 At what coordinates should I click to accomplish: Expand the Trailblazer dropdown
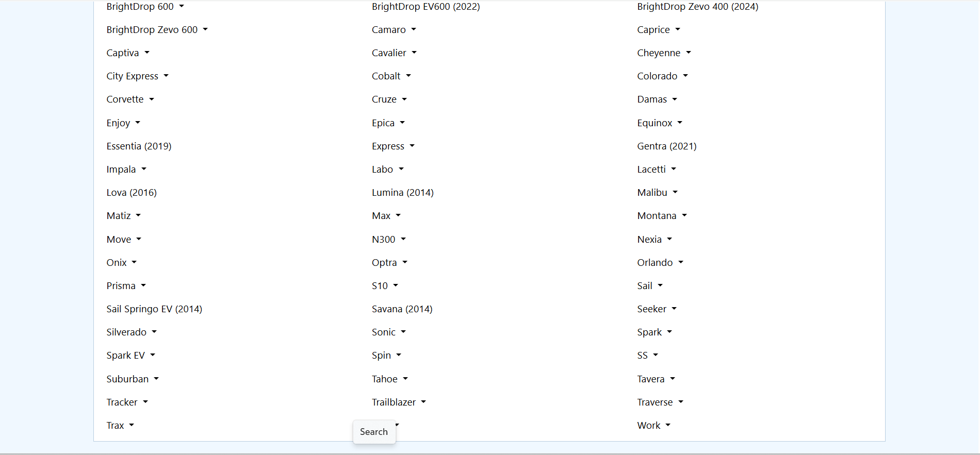point(399,402)
